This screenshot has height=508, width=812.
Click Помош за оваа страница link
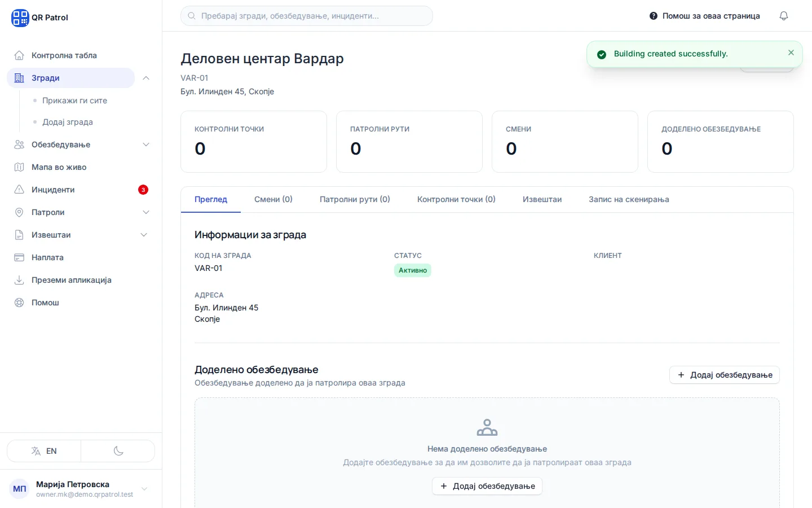click(x=705, y=16)
